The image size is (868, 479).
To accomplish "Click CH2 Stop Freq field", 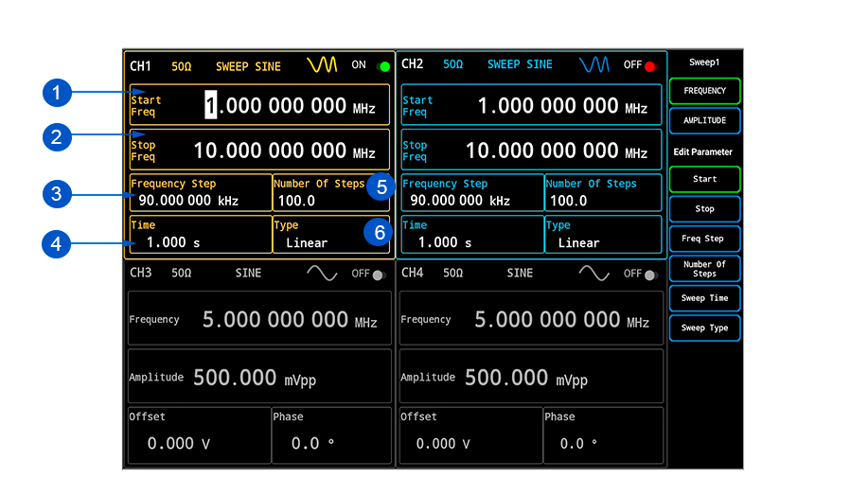I will pos(531,150).
